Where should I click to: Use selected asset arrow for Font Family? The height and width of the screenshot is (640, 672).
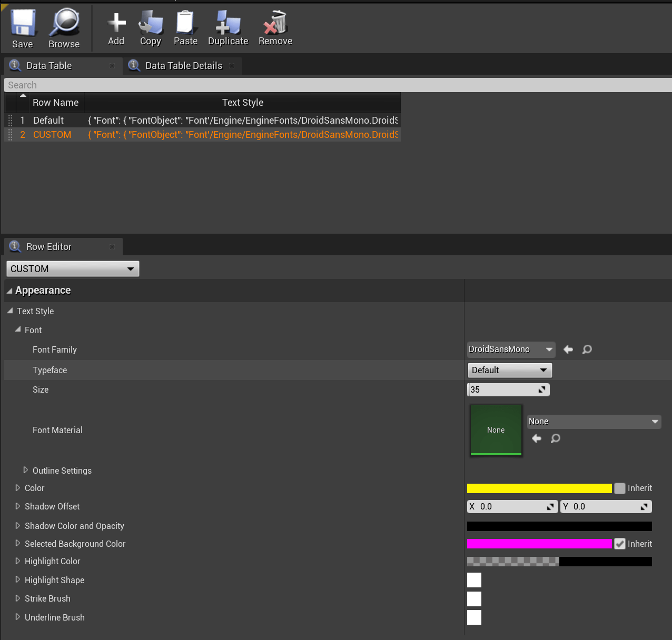coord(568,349)
